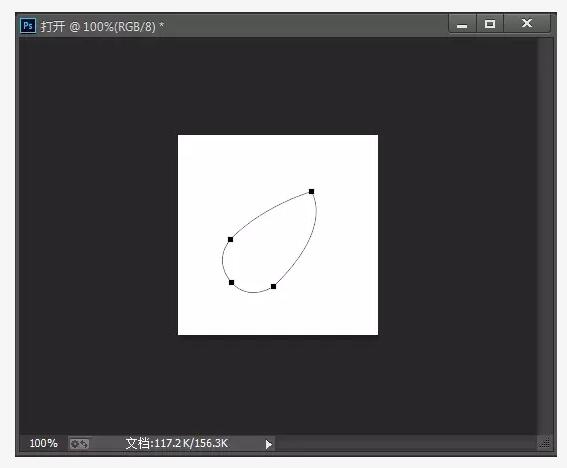This screenshot has height=468, width=567.
Task: Maximize the 打开 document window
Action: 490,24
